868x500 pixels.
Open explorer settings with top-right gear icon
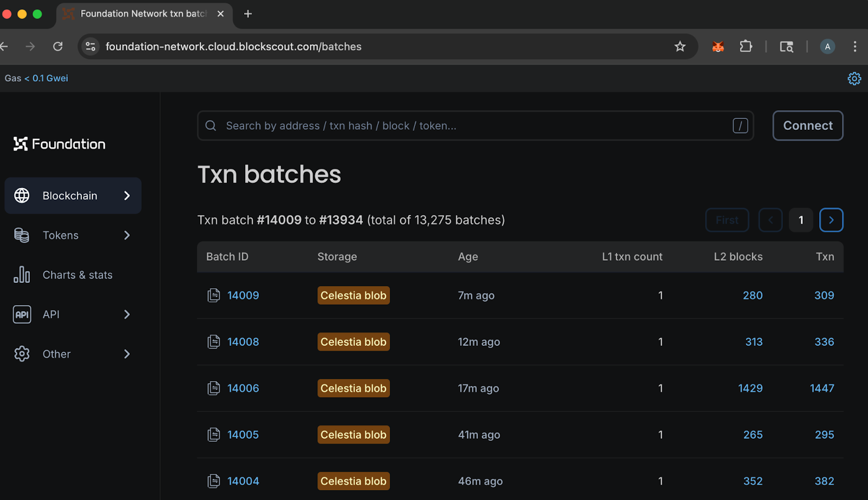[x=854, y=78]
